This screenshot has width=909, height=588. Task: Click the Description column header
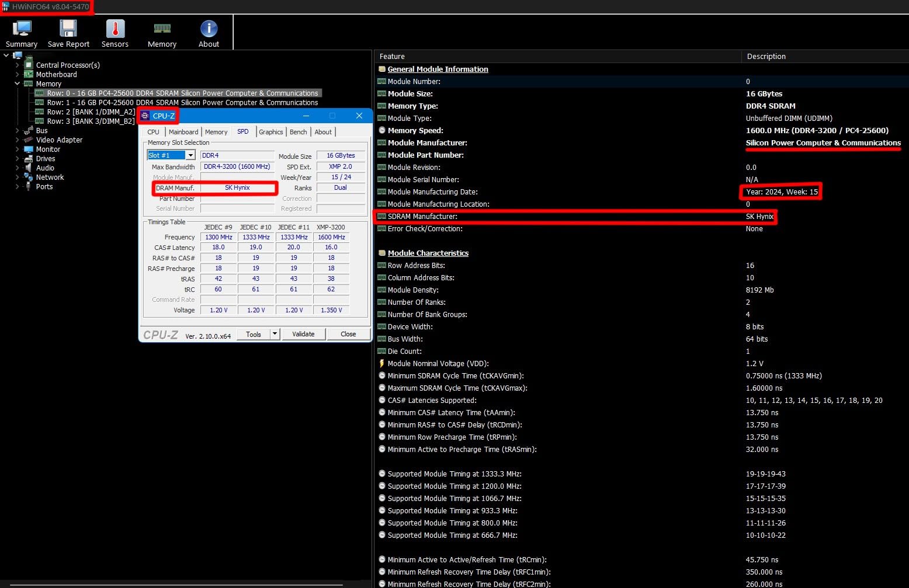[766, 57]
